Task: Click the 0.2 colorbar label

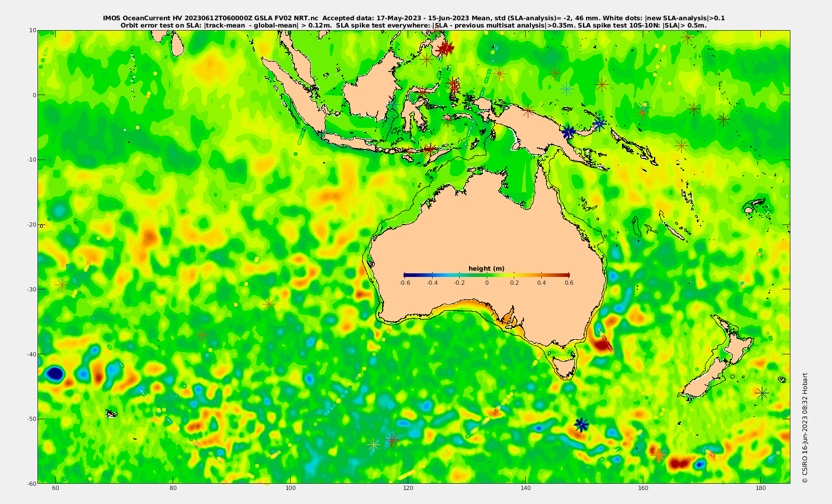Action: (x=514, y=283)
